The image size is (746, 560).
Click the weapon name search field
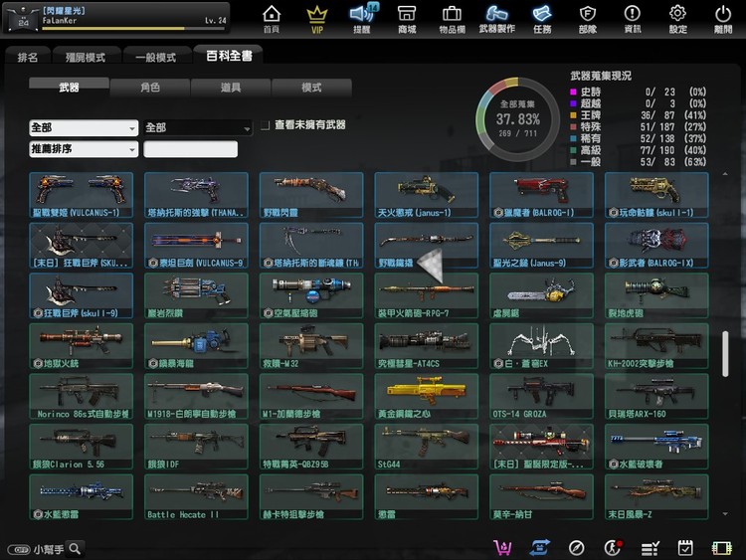pyautogui.click(x=190, y=149)
